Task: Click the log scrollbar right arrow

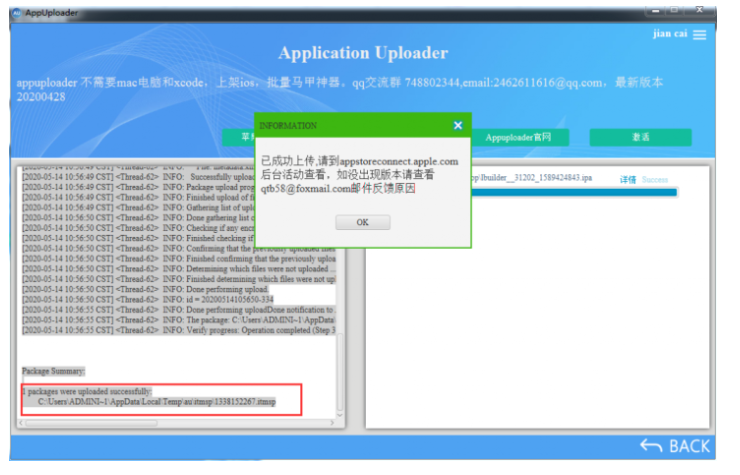Action: (332, 423)
